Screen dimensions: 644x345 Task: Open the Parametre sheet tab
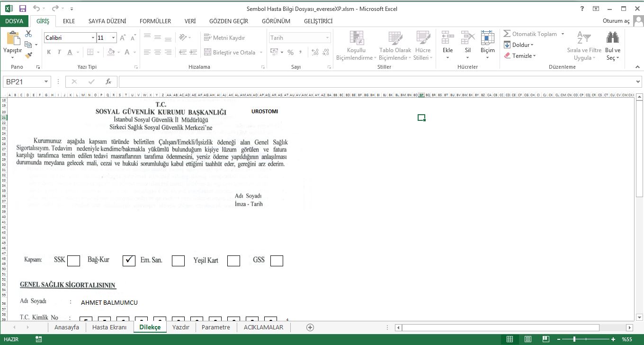(x=216, y=327)
